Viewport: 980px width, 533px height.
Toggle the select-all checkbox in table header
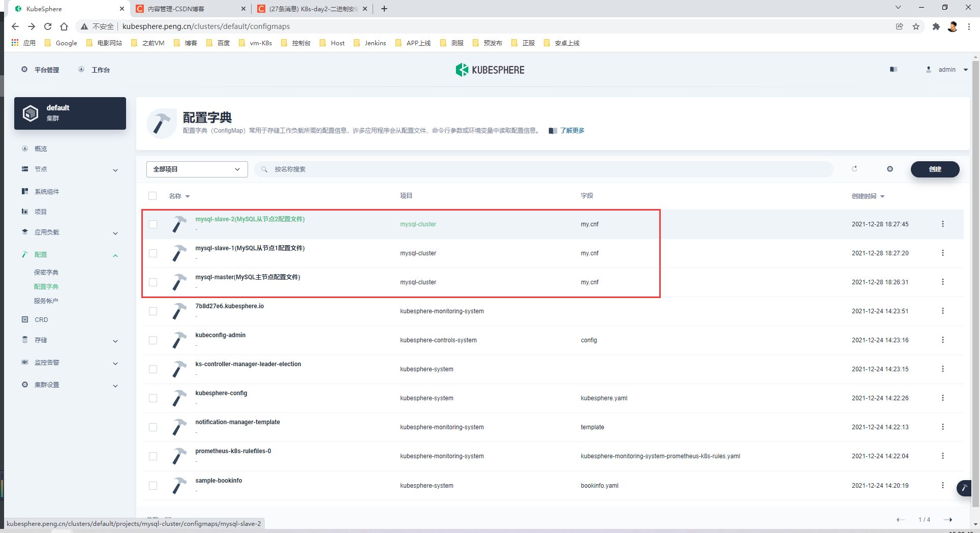[152, 196]
